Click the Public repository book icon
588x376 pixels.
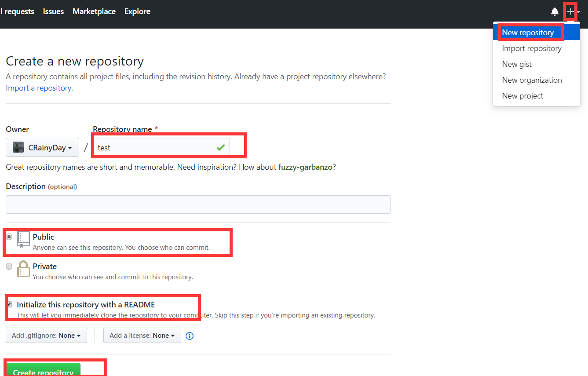point(22,241)
